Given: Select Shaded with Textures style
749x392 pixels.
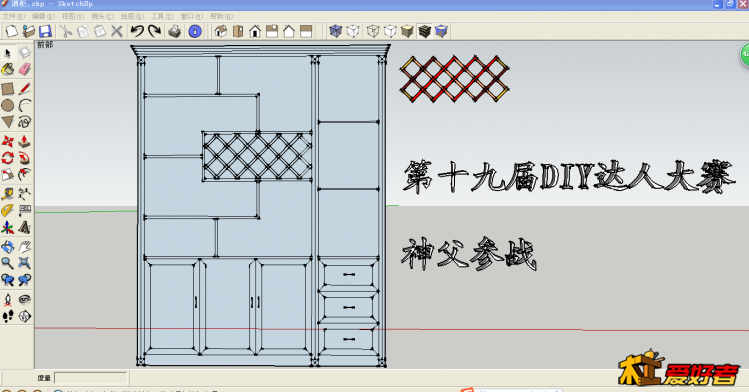Looking at the screenshot, I should click(x=424, y=32).
